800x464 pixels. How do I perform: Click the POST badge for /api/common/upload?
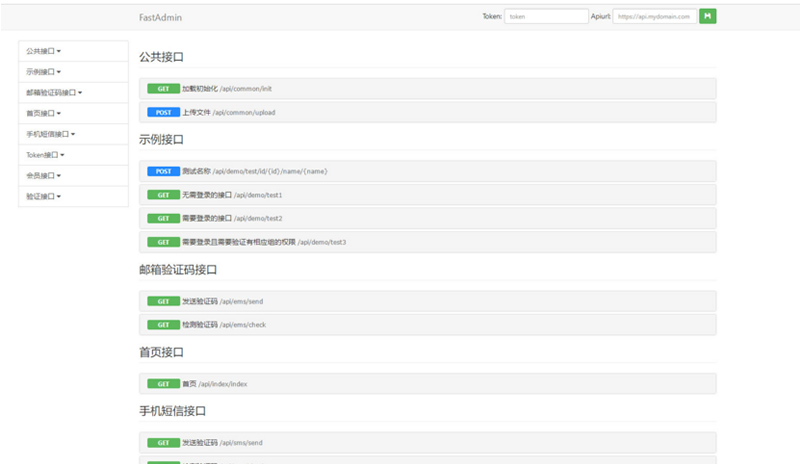pos(163,112)
